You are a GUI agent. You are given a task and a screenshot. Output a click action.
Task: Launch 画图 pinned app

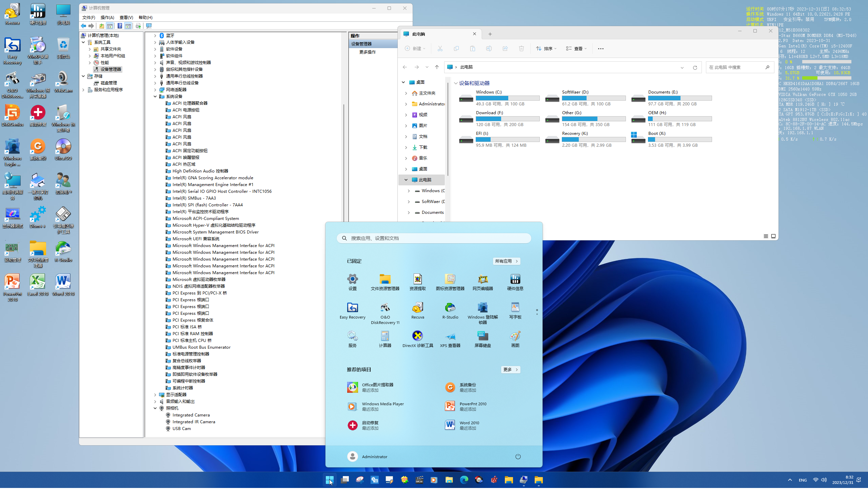click(x=515, y=339)
